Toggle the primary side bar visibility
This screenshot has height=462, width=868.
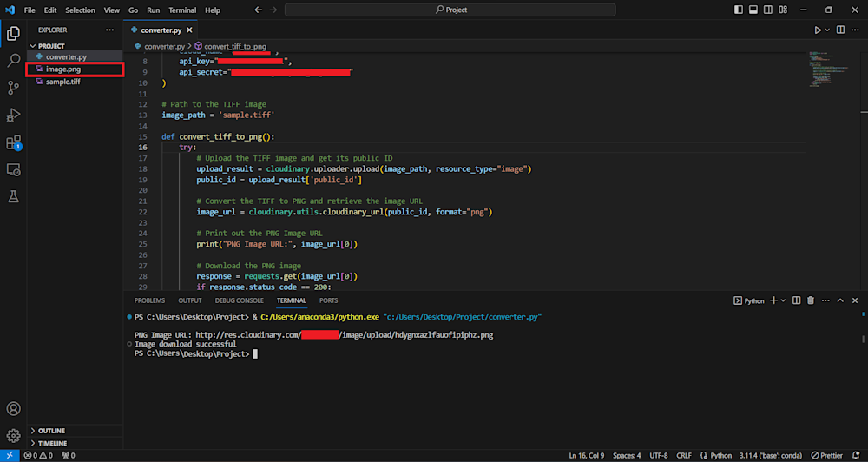pos(739,10)
